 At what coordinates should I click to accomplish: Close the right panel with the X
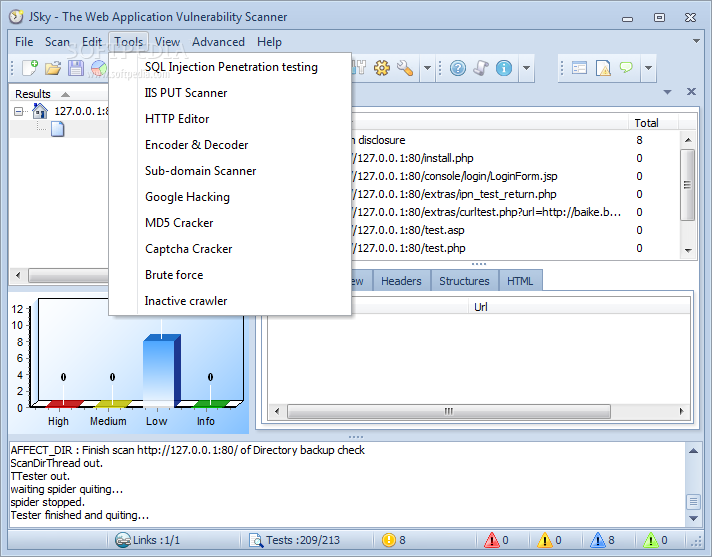click(691, 92)
